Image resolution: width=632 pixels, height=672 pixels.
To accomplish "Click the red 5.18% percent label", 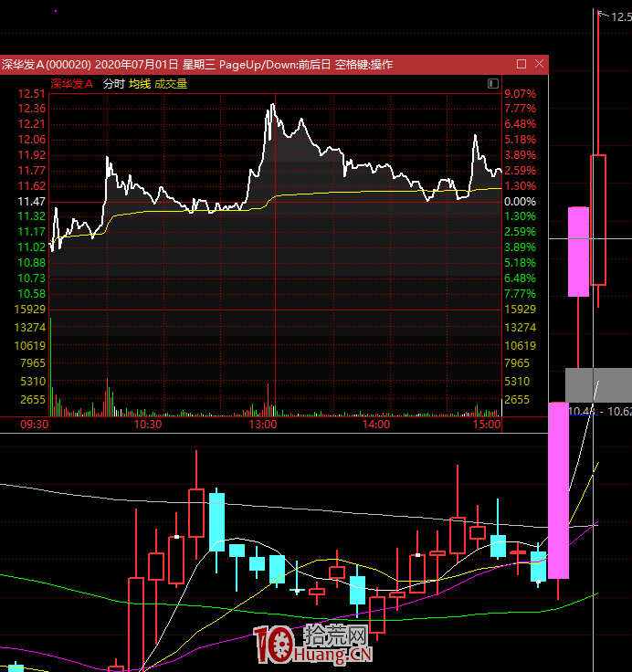I will tap(520, 140).
